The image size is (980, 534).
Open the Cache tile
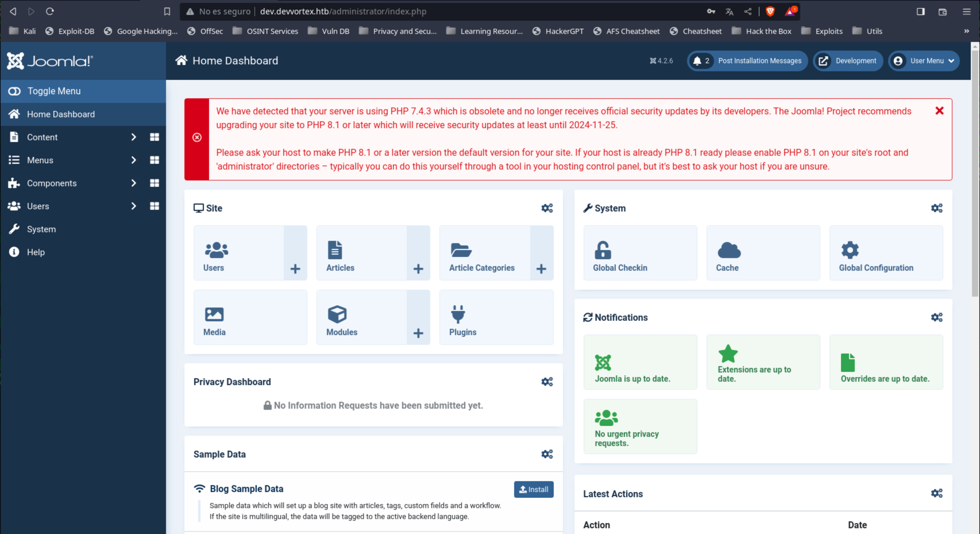click(x=763, y=253)
